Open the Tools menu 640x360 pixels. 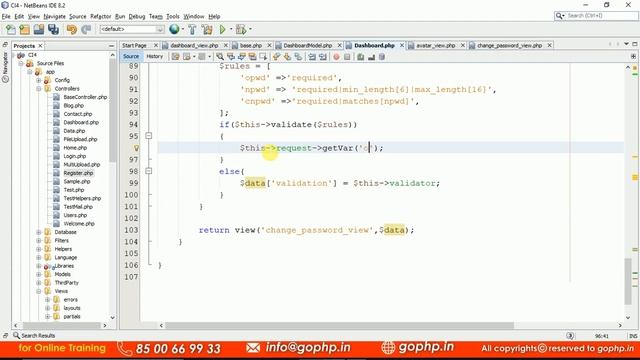[x=173, y=16]
